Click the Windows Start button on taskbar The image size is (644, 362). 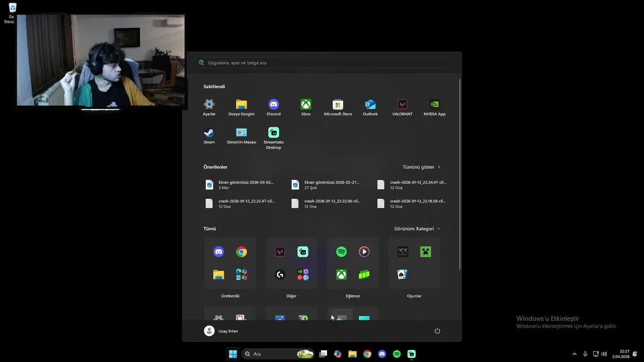[x=233, y=354]
